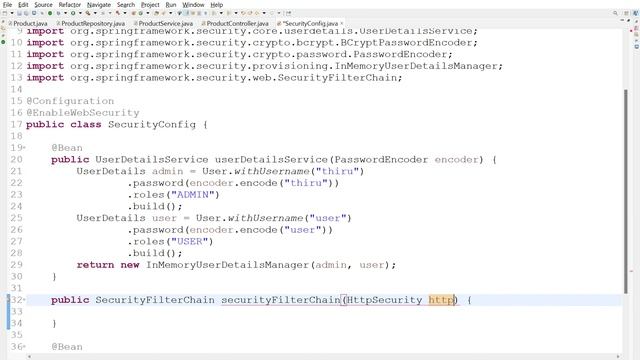640x360 pixels.
Task: Open the Window menu
Action: (193, 4)
